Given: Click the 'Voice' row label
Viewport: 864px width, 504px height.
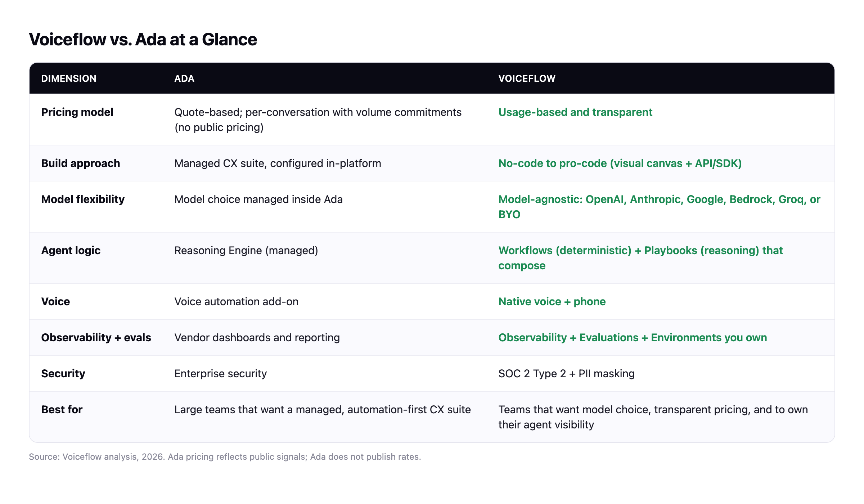Looking at the screenshot, I should point(55,302).
